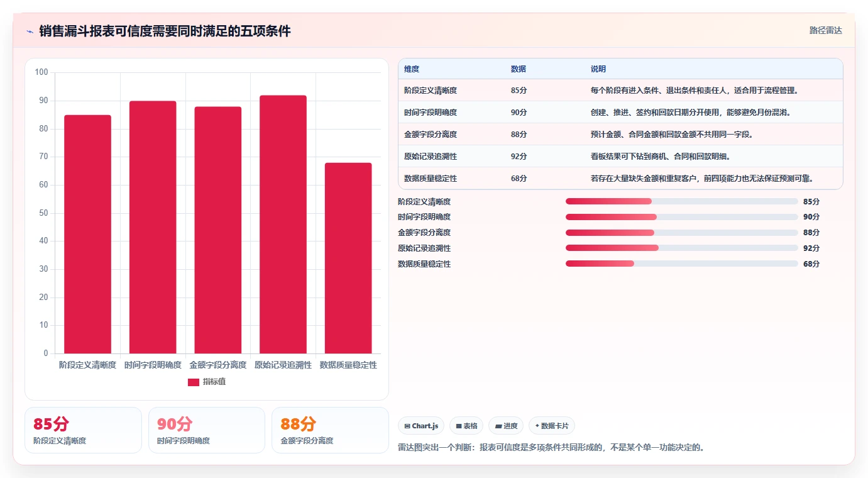
Task: Click the 路径雷达 label in header
Action: [x=825, y=30]
